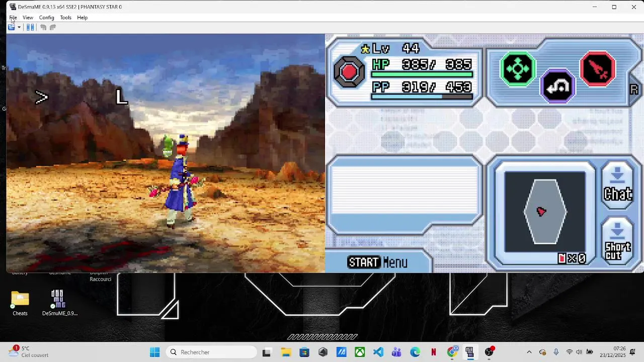Viewport: 644px width, 362px height.
Task: Open the Cheats folder on desktop
Action: coord(20,303)
